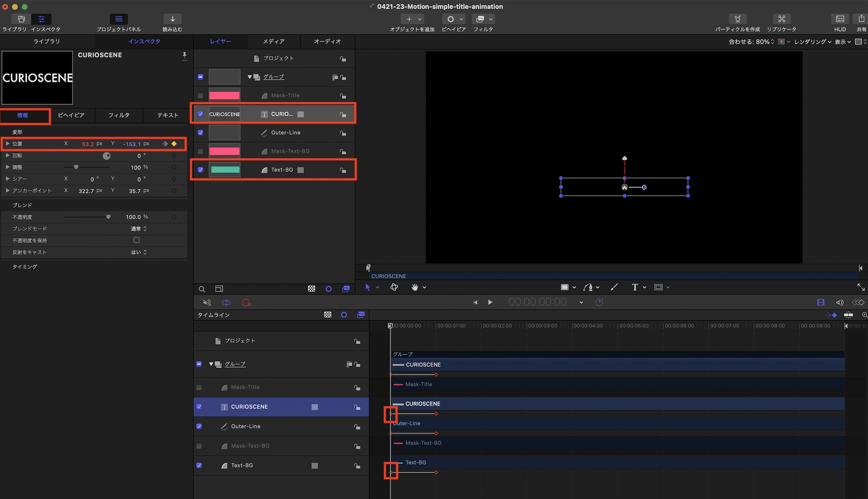This screenshot has height=499, width=868.
Task: Click the Replicator (リプリケータ) icon
Action: (781, 19)
